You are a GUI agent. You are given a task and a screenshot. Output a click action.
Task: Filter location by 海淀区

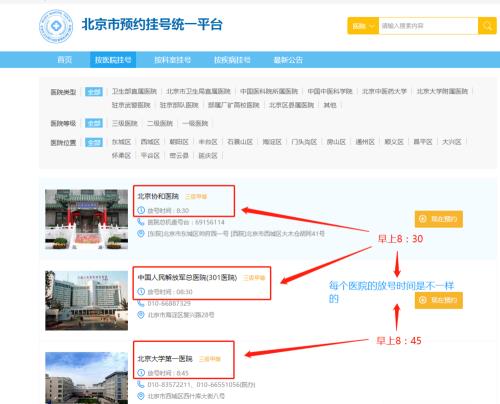tap(272, 142)
